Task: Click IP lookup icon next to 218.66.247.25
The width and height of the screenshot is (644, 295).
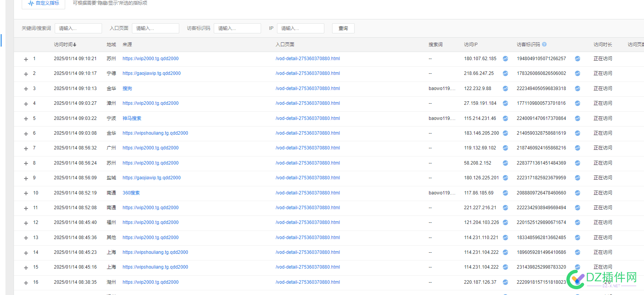Action: tap(506, 73)
